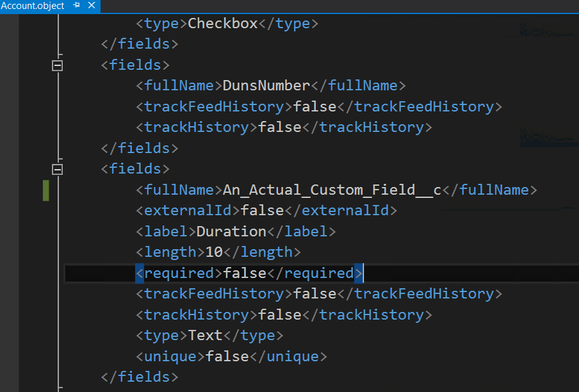The width and height of the screenshot is (579, 392).
Task: Click the green change marker beside the fullName line
Action: click(x=46, y=190)
